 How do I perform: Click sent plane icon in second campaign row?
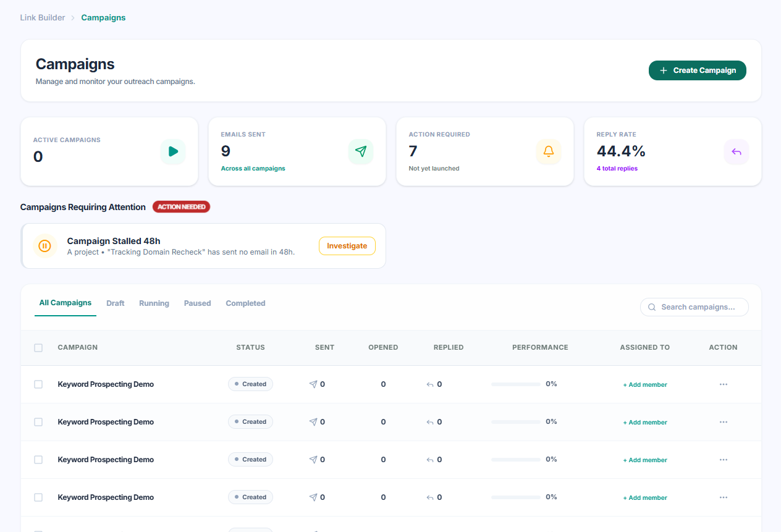(313, 422)
